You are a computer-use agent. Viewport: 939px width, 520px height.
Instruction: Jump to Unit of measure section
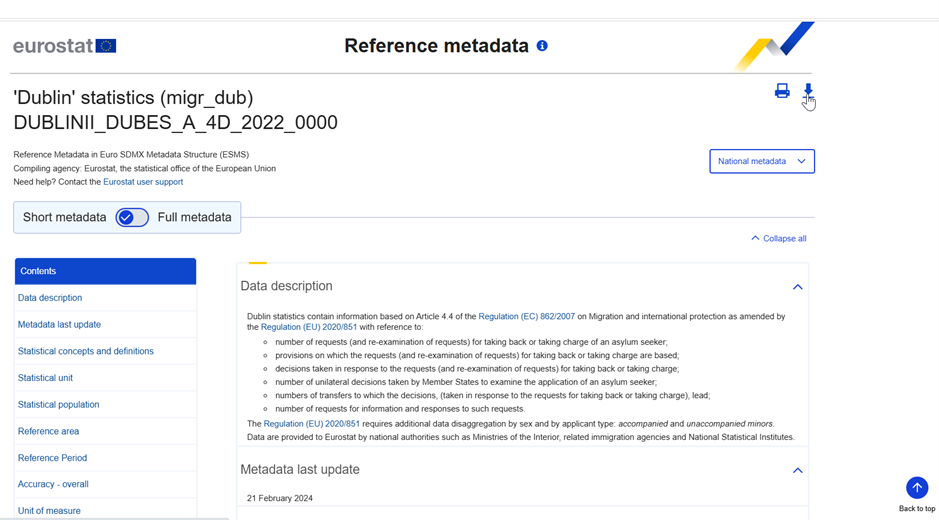(x=49, y=510)
